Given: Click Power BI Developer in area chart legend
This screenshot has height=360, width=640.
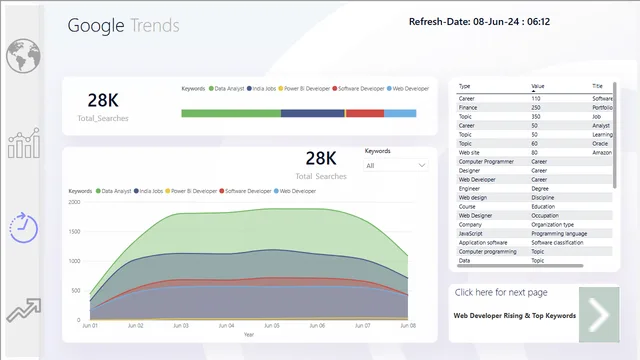Looking at the screenshot, I should 191,191.
